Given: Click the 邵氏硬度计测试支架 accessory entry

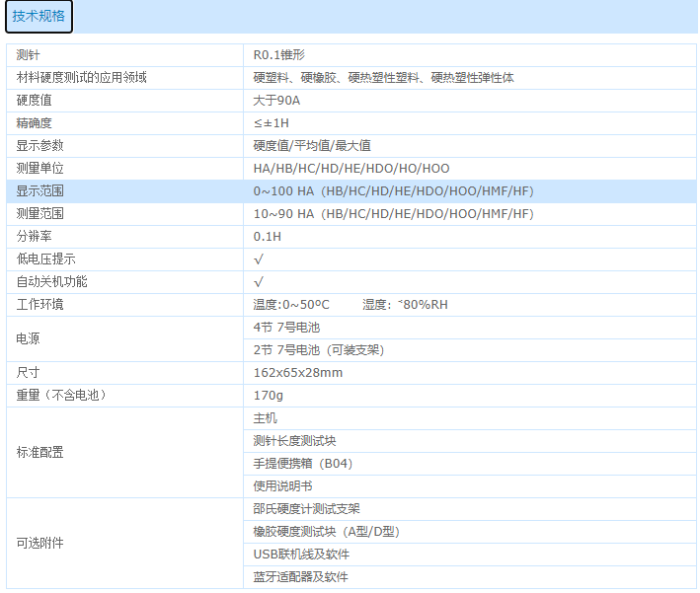Looking at the screenshot, I should tap(306, 509).
